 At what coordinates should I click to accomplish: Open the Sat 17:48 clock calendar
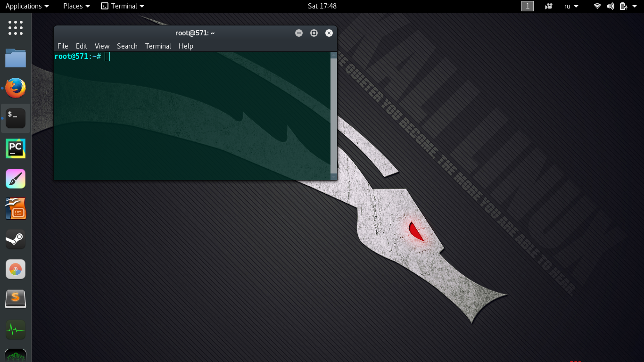pyautogui.click(x=322, y=6)
